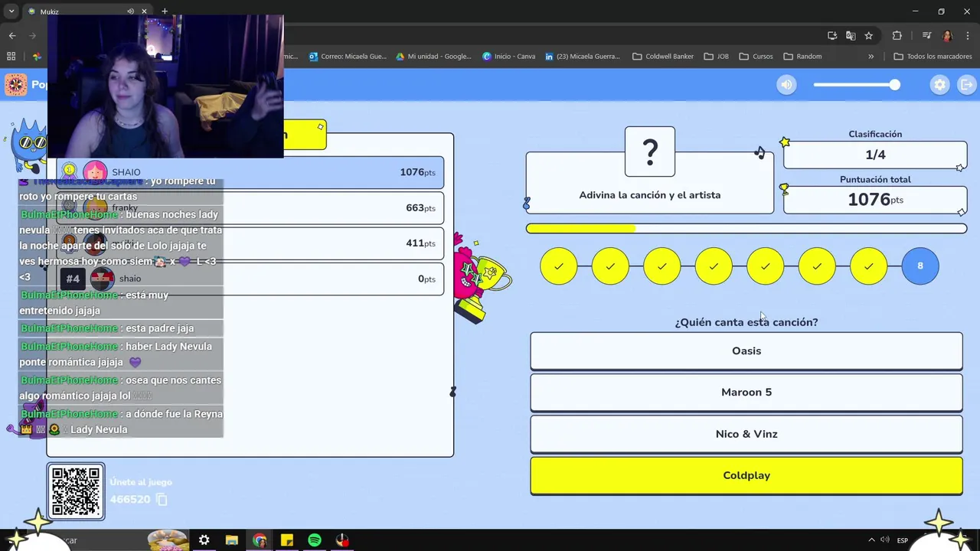Open the Cursos bookmarks folder
Viewport: 980px width, 551px height.
point(756,56)
